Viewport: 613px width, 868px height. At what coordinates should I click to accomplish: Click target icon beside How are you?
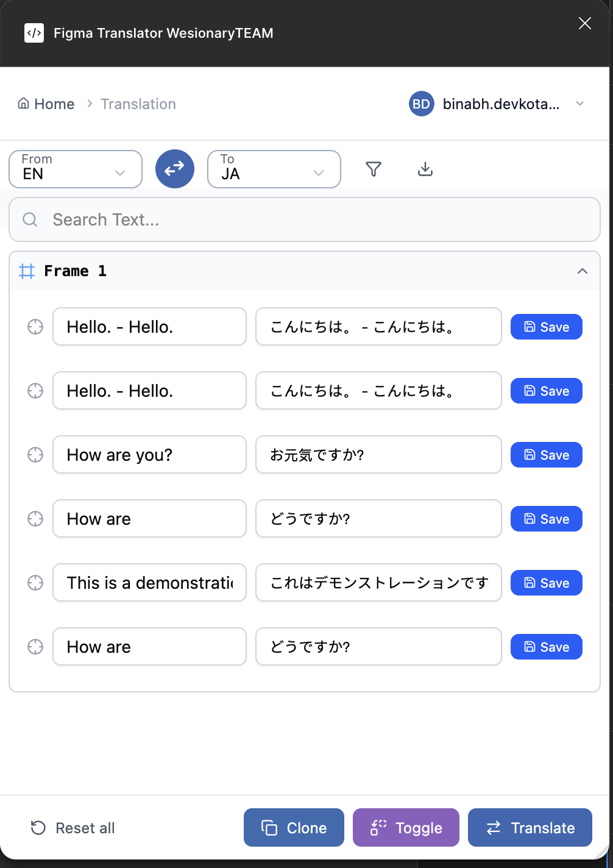click(x=35, y=455)
